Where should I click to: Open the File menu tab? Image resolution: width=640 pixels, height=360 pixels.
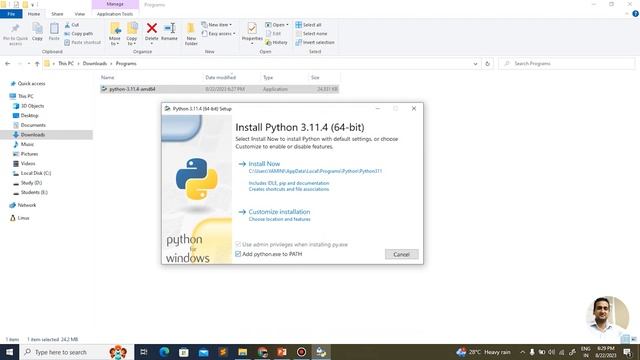point(11,14)
